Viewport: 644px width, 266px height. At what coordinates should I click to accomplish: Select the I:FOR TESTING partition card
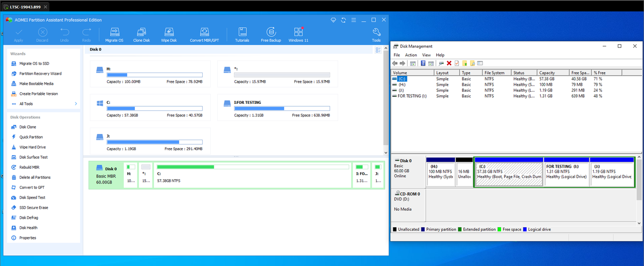pos(277,108)
